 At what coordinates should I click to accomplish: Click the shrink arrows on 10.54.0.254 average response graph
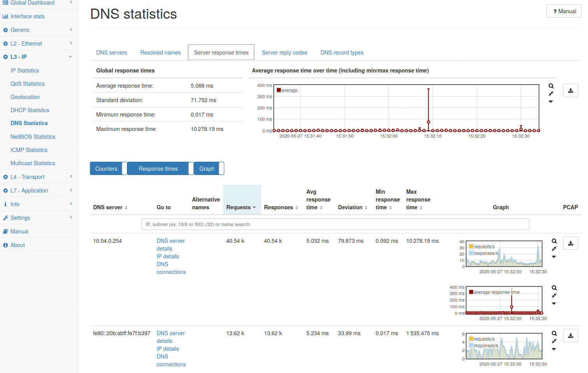[x=554, y=295]
